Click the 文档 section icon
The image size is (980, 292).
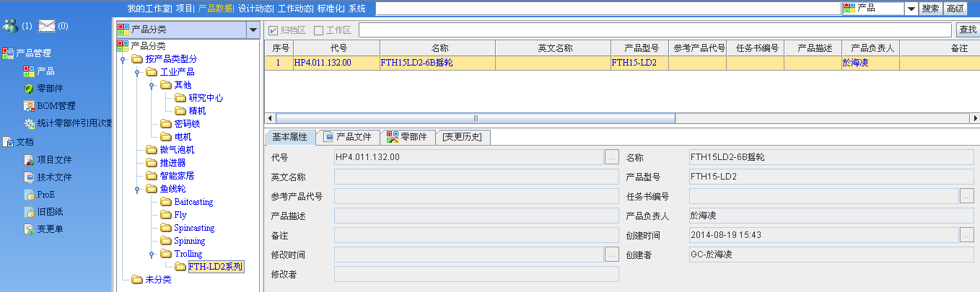(x=8, y=142)
